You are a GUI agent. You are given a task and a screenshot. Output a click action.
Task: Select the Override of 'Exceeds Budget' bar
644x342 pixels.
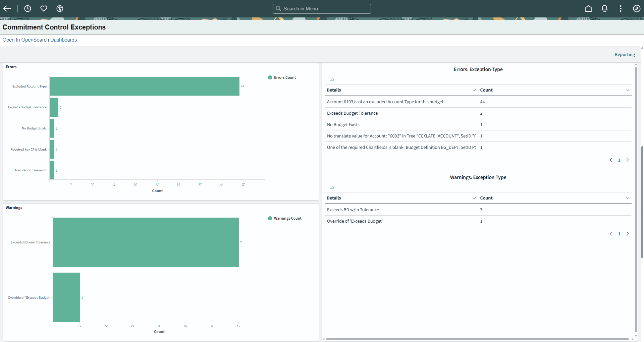click(66, 297)
